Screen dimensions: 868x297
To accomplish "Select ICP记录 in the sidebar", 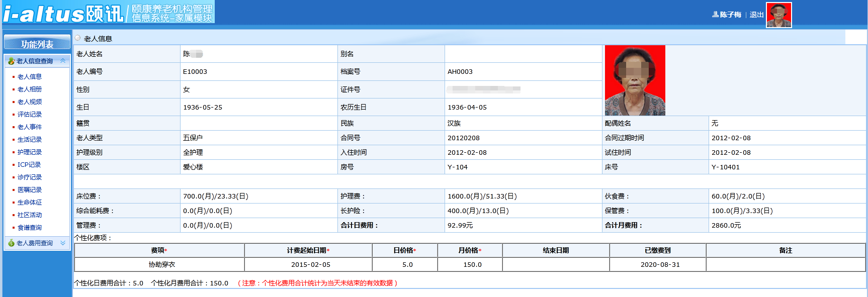I will pos(29,165).
